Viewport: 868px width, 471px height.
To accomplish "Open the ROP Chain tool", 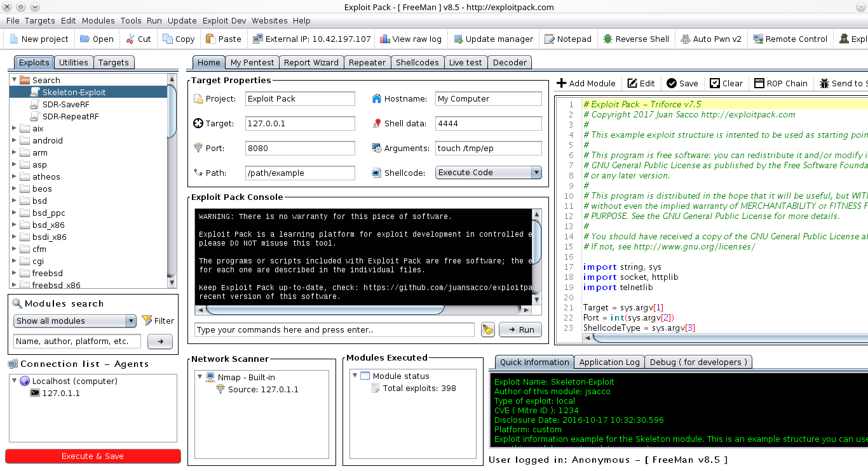I will [x=781, y=83].
